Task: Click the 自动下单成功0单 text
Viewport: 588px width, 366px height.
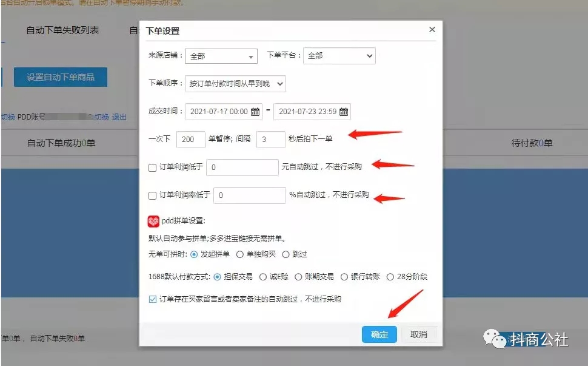Action: point(61,143)
